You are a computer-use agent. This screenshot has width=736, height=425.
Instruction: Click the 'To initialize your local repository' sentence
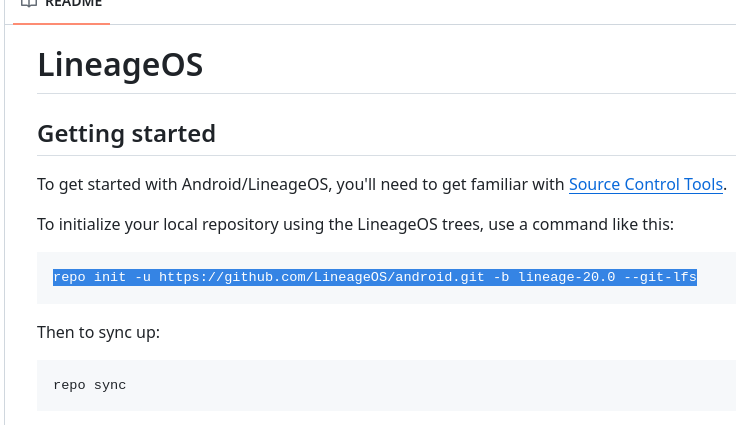click(355, 224)
